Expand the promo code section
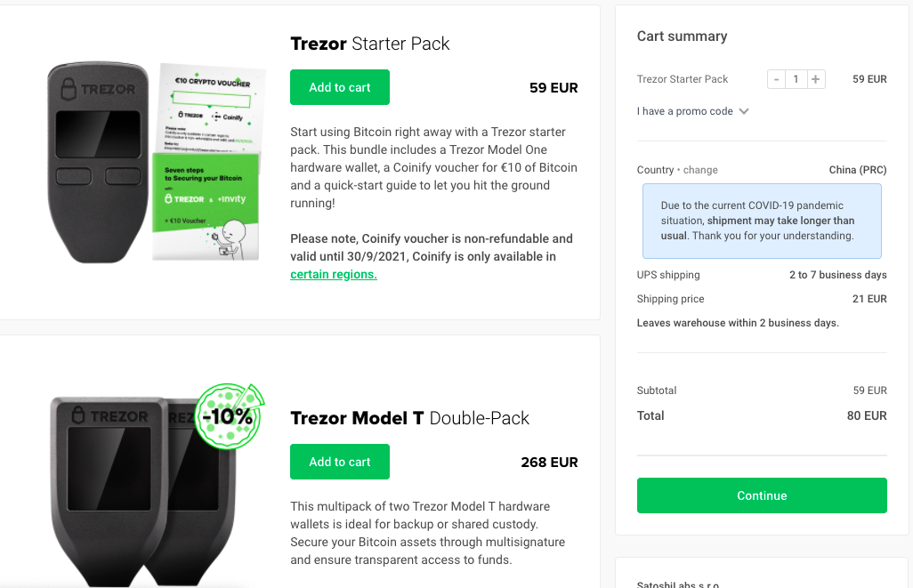Viewport: 913px width, 588px height. tap(684, 111)
